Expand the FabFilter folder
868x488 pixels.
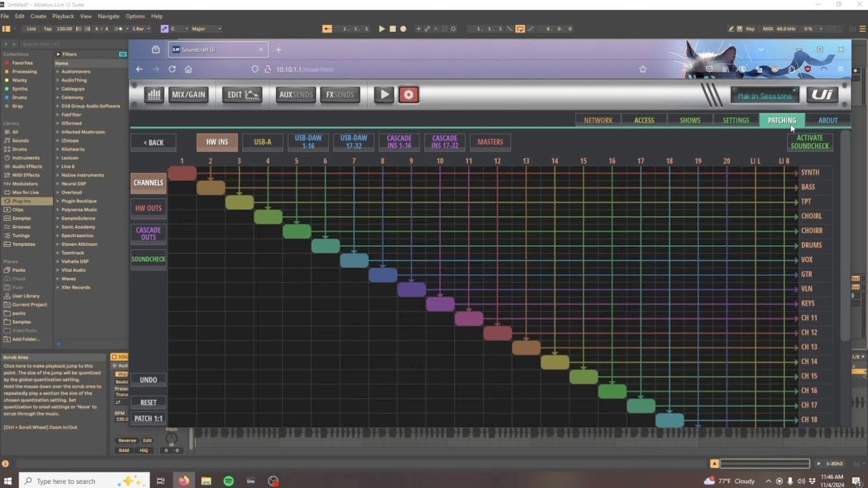pos(58,115)
